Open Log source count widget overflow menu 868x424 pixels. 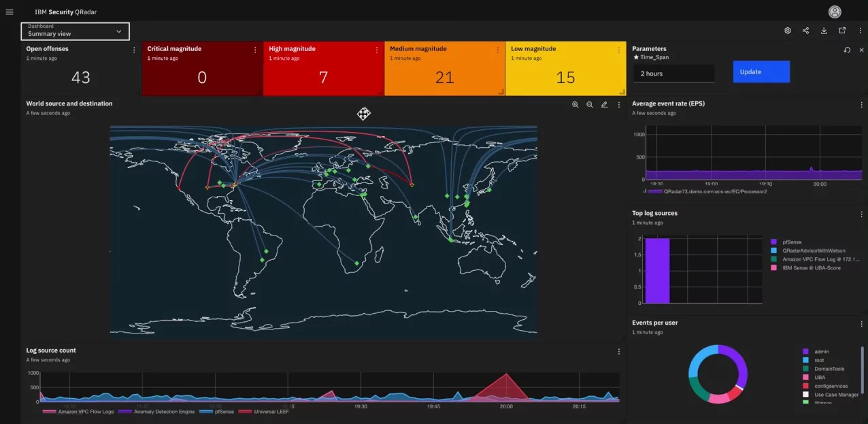click(619, 352)
